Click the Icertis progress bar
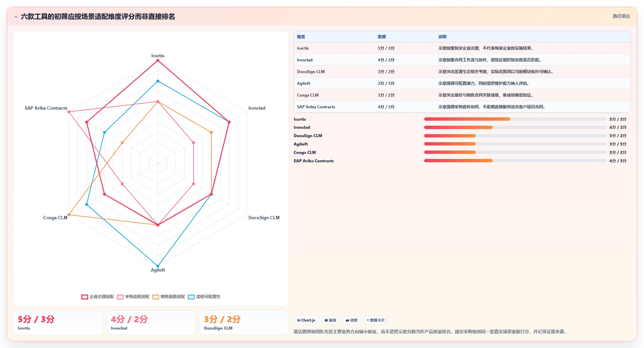 [515, 119]
